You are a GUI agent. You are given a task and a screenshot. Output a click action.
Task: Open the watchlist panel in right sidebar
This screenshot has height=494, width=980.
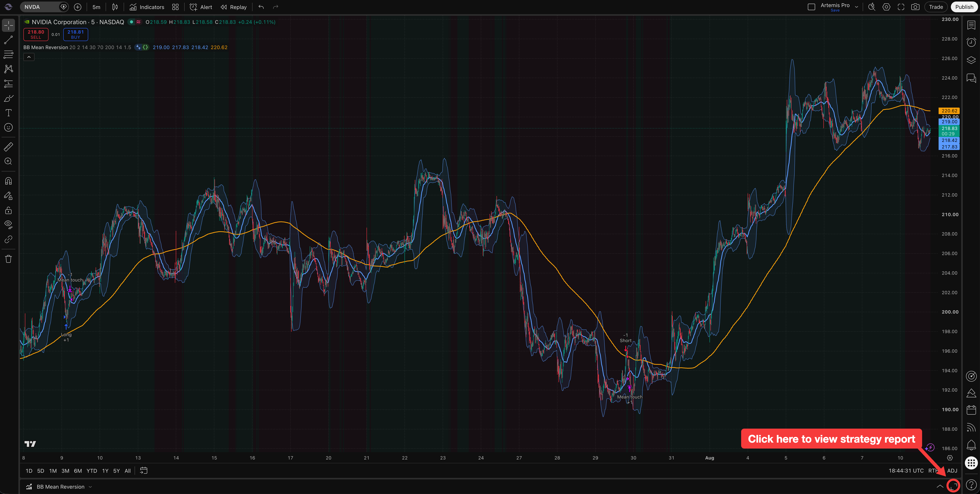coord(971,25)
